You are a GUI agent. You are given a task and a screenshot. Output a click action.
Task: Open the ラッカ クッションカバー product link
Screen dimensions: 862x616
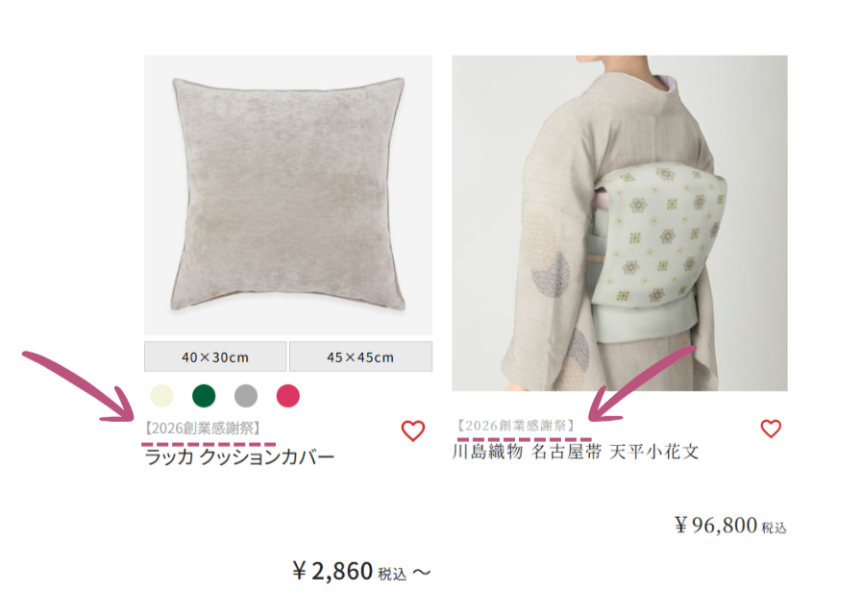(239, 456)
